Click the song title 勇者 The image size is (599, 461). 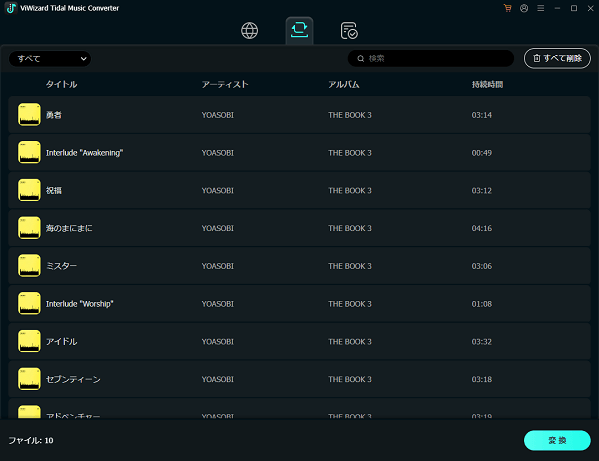pyautogui.click(x=54, y=115)
